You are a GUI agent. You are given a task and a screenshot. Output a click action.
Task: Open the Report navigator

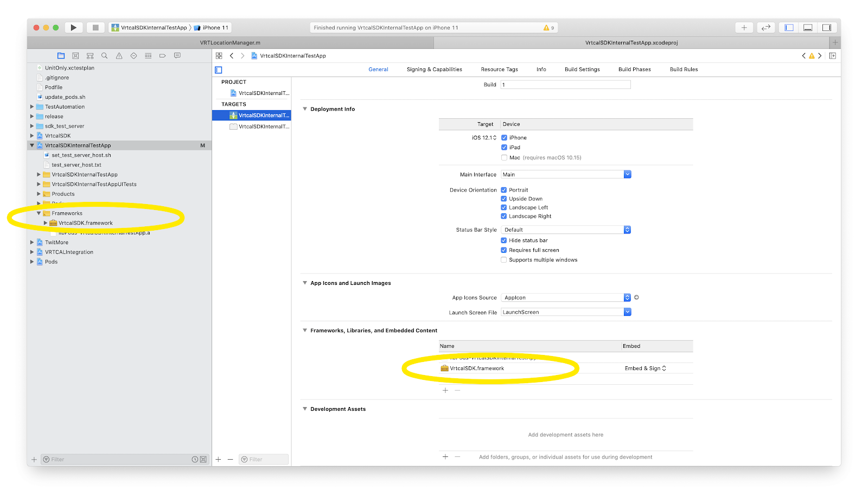177,56
